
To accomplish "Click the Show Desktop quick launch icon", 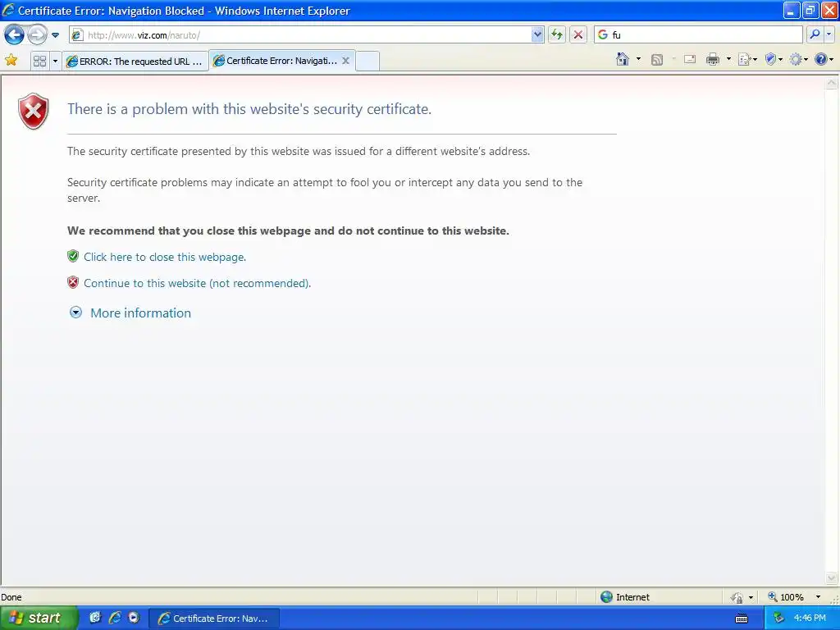I will click(x=95, y=618).
